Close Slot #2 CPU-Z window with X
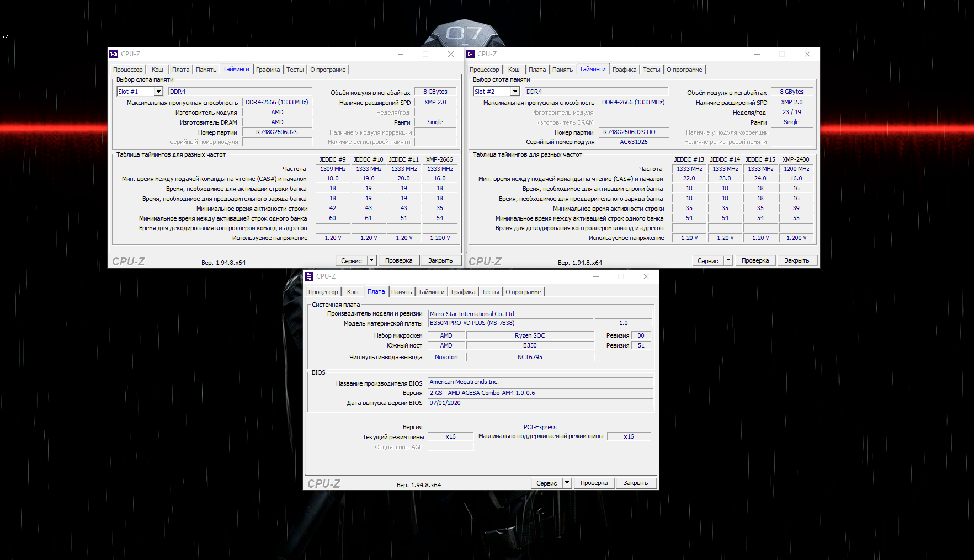Viewport: 974px width, 560px height. 807,54
